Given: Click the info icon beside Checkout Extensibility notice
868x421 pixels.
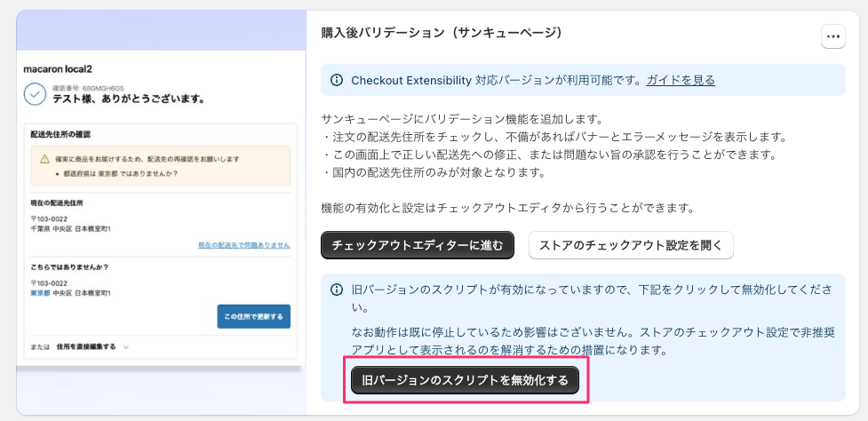Looking at the screenshot, I should [x=337, y=80].
